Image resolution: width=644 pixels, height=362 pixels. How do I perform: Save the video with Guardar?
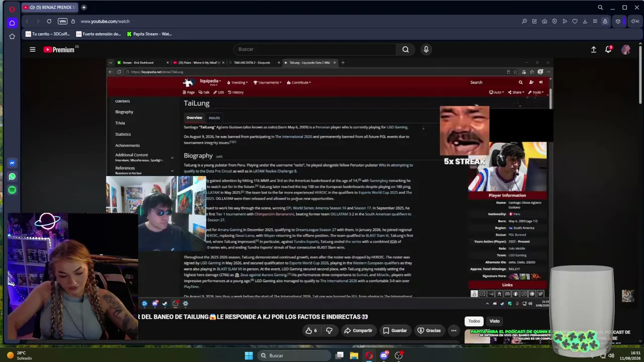click(x=395, y=330)
